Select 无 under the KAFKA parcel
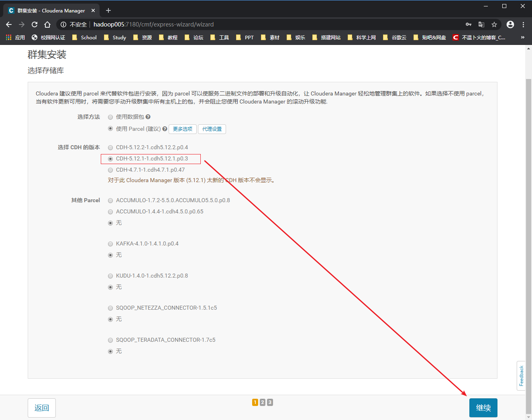This screenshot has height=420, width=532. coord(110,255)
